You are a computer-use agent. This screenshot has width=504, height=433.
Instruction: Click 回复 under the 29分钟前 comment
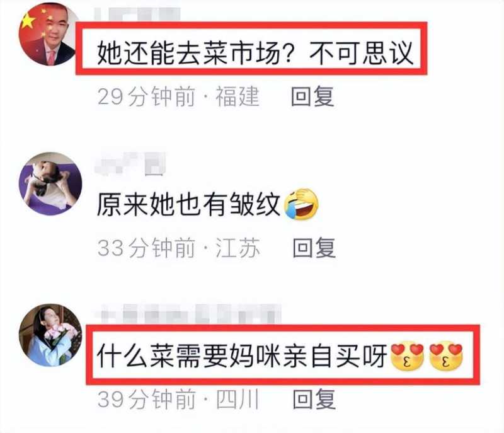point(312,96)
